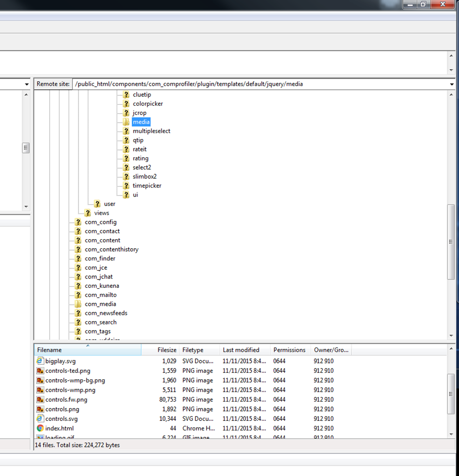
Task: Click the bigplay.svg file icon
Action: coord(40,361)
